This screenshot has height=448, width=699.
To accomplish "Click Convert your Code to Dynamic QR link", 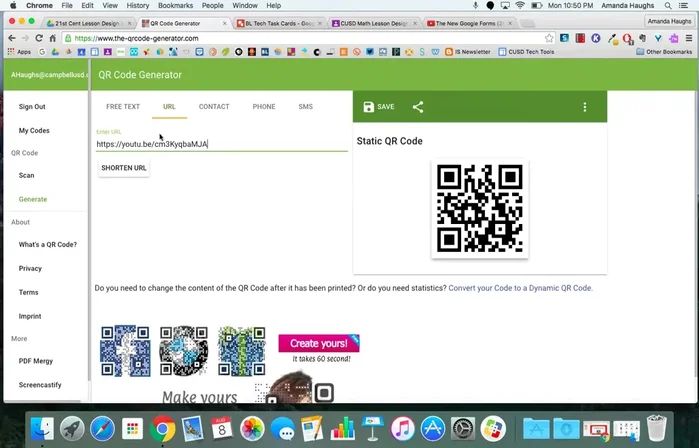I will click(x=520, y=288).
